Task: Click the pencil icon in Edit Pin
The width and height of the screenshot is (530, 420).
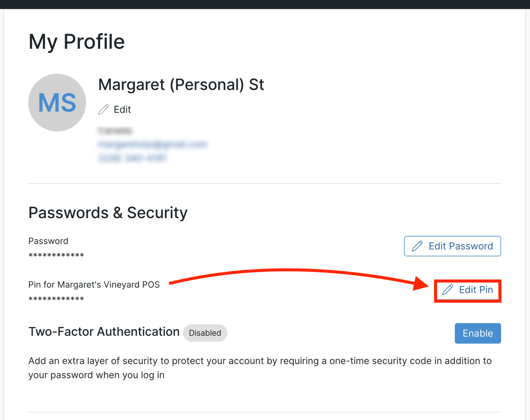Action: pos(448,290)
